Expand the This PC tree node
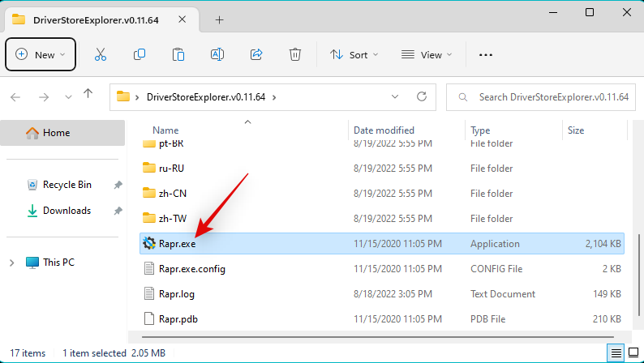This screenshot has height=363, width=644. coord(12,263)
